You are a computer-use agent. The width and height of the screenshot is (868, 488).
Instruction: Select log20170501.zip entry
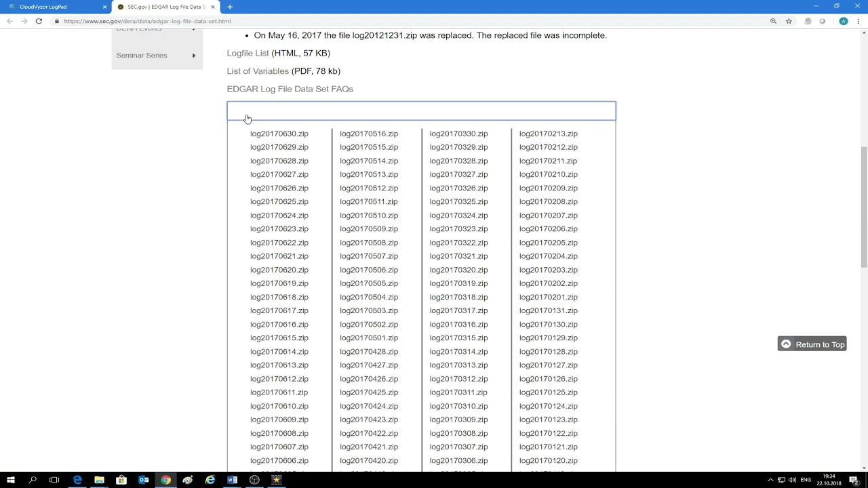[x=369, y=338]
